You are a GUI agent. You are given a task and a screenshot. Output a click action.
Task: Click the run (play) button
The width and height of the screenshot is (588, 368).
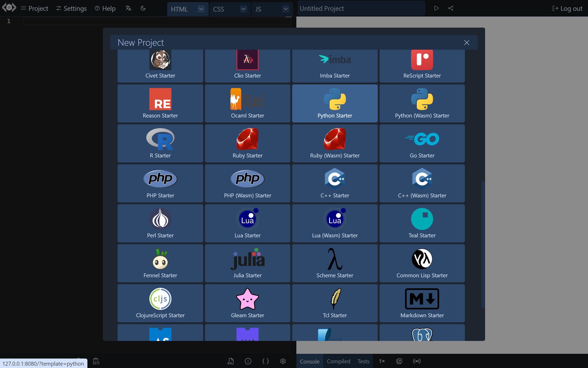point(436,8)
